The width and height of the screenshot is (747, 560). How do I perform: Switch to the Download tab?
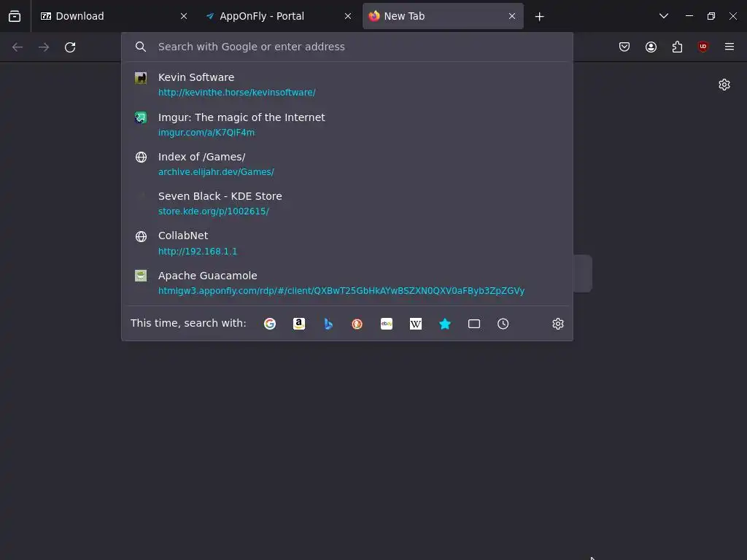(112, 16)
